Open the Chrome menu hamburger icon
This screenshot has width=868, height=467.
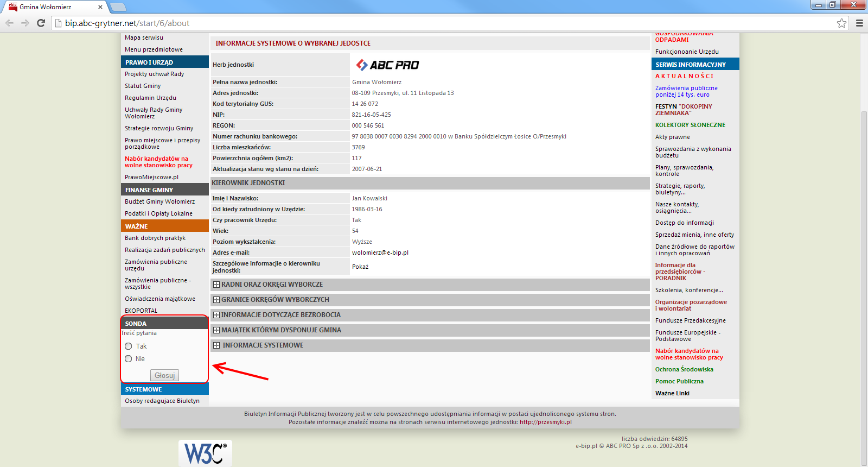(x=859, y=23)
